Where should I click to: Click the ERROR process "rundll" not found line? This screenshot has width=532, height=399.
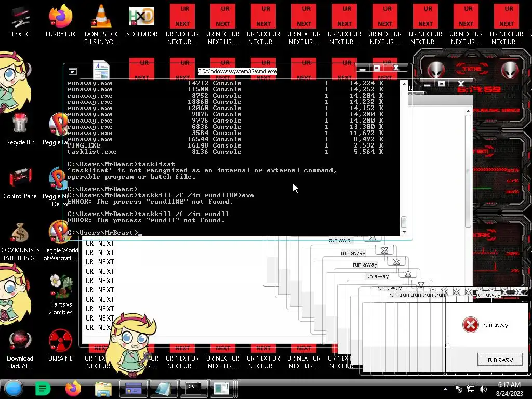click(x=146, y=220)
